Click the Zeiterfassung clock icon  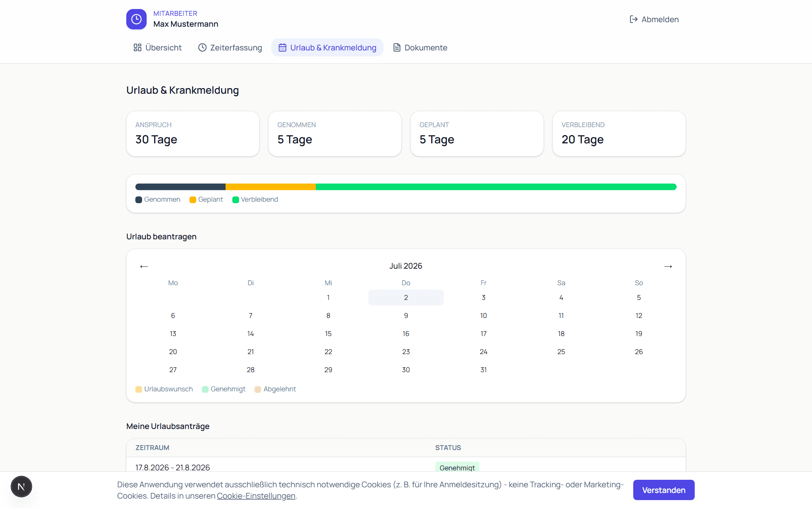[202, 47]
